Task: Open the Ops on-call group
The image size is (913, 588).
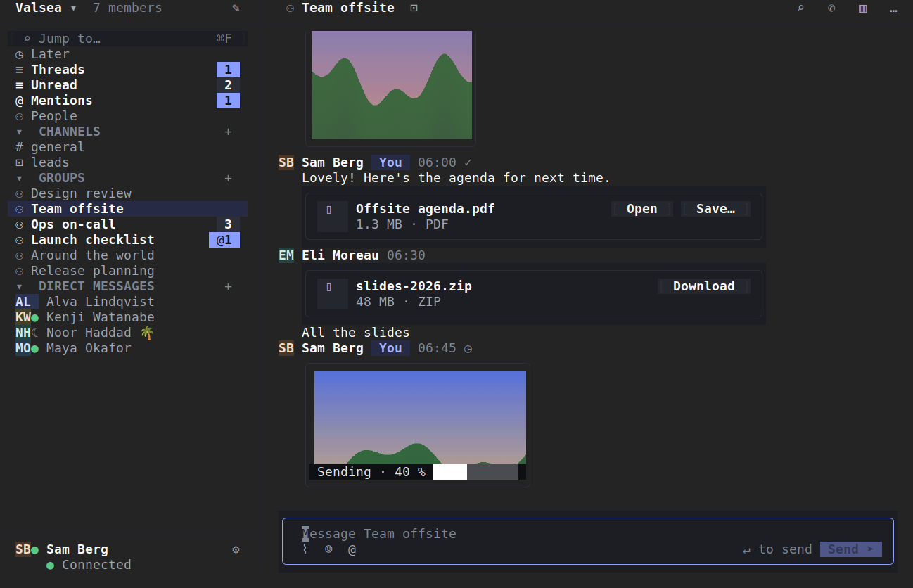Action: 127,224
